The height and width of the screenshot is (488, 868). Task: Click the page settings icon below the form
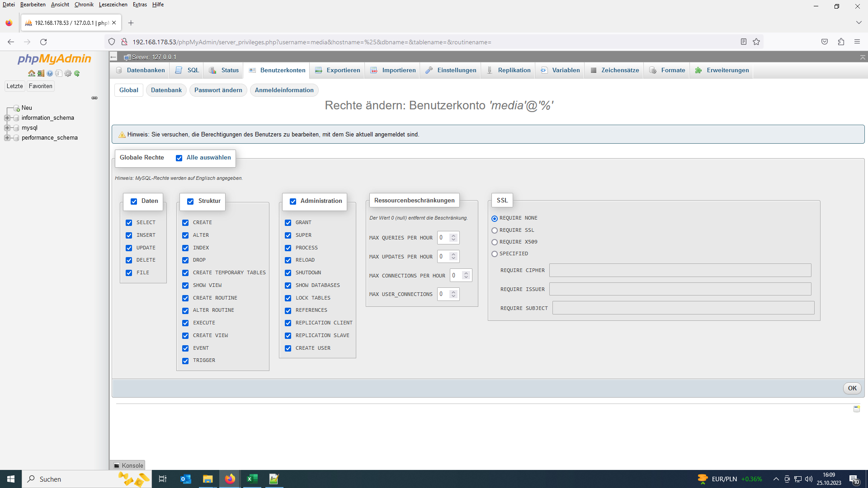pos(856,408)
